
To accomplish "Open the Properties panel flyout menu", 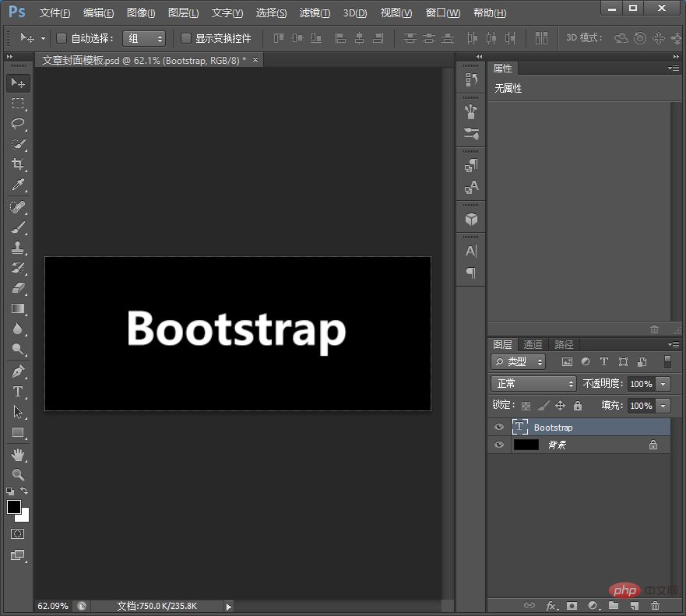I will click(x=674, y=69).
